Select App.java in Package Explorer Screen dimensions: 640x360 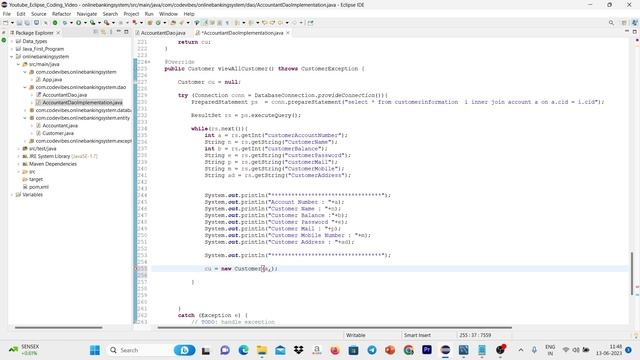coord(52,80)
